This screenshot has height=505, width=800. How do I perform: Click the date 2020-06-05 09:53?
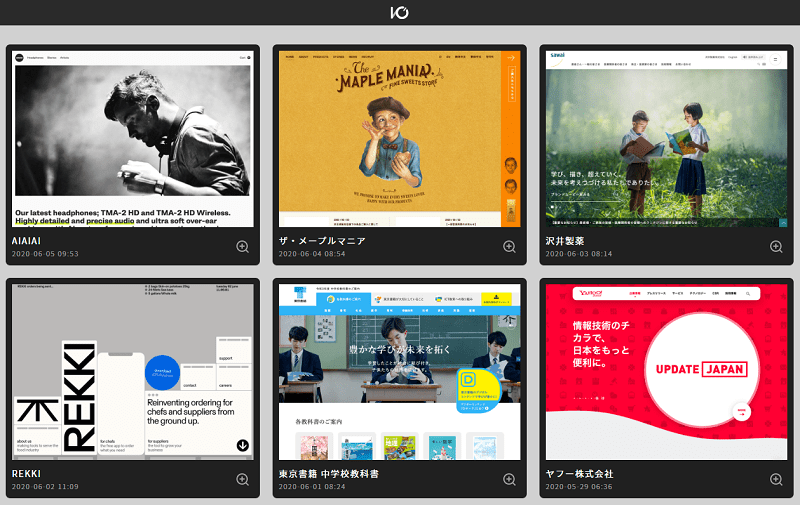(45, 254)
